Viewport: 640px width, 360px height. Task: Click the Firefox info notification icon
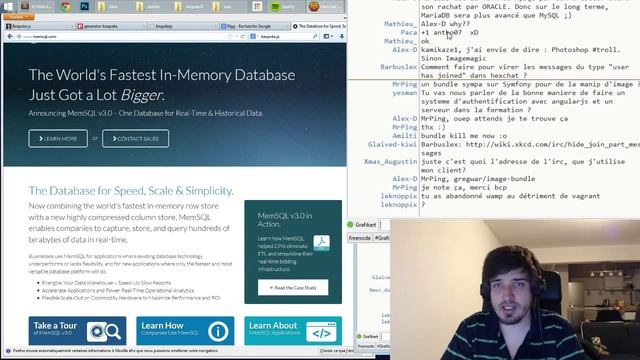[x=8, y=351]
